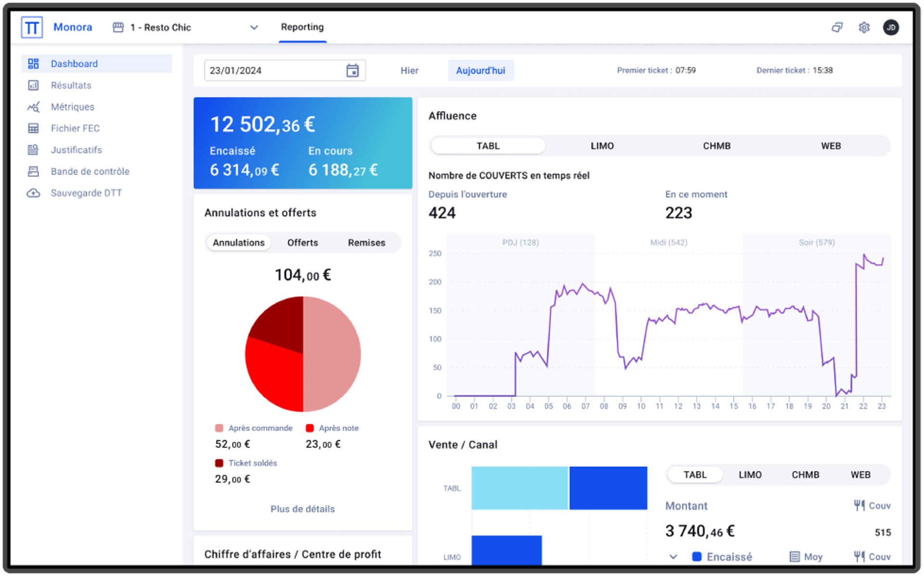The image size is (924, 578).
Task: Click the Bande de contrôle printer icon
Action: point(33,171)
